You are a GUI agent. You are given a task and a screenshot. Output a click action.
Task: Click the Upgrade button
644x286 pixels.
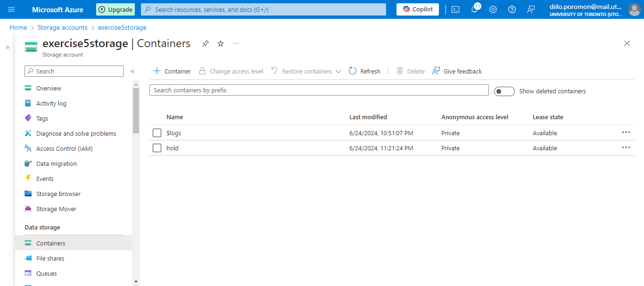coord(116,9)
